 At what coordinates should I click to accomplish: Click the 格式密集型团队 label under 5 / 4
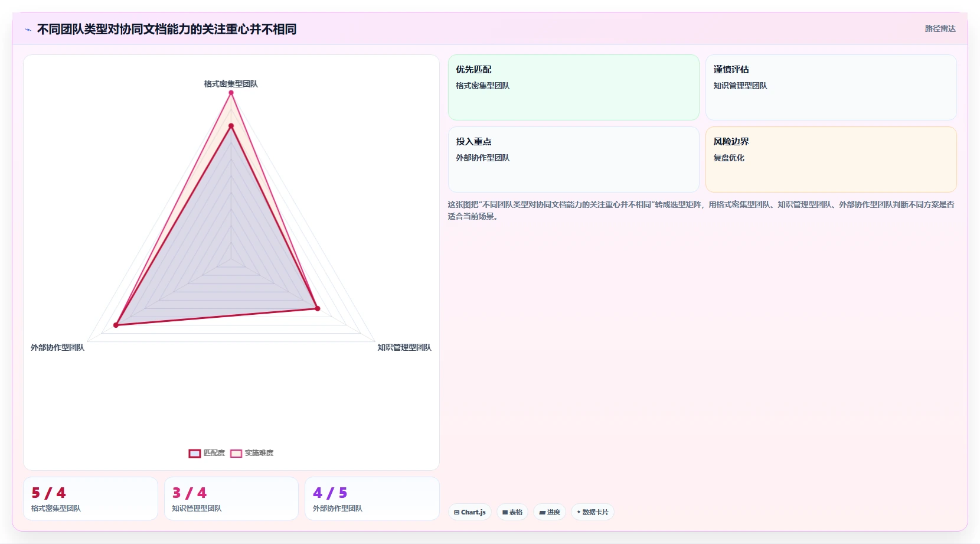tap(56, 508)
